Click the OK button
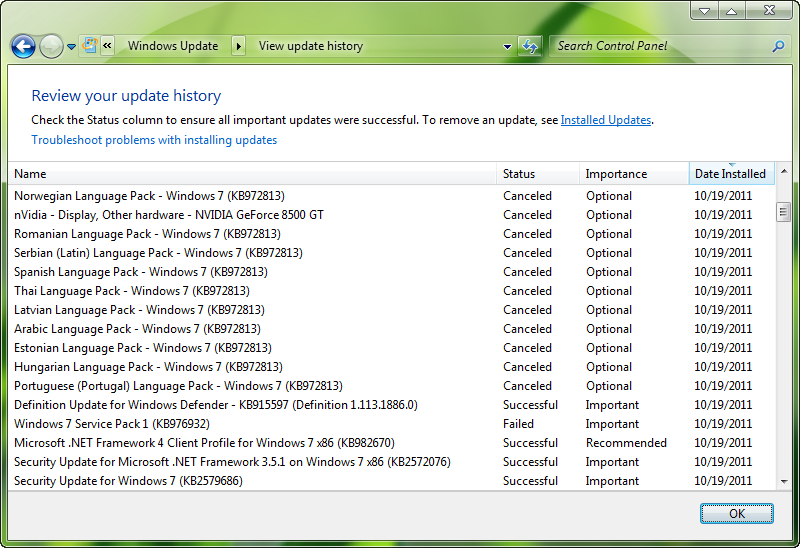The image size is (800, 548). tap(736, 513)
